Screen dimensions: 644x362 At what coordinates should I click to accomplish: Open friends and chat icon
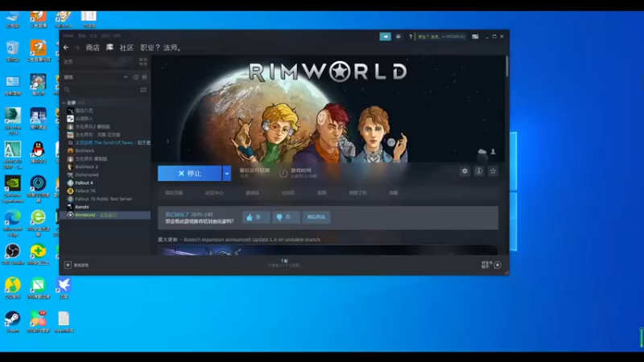point(497,265)
